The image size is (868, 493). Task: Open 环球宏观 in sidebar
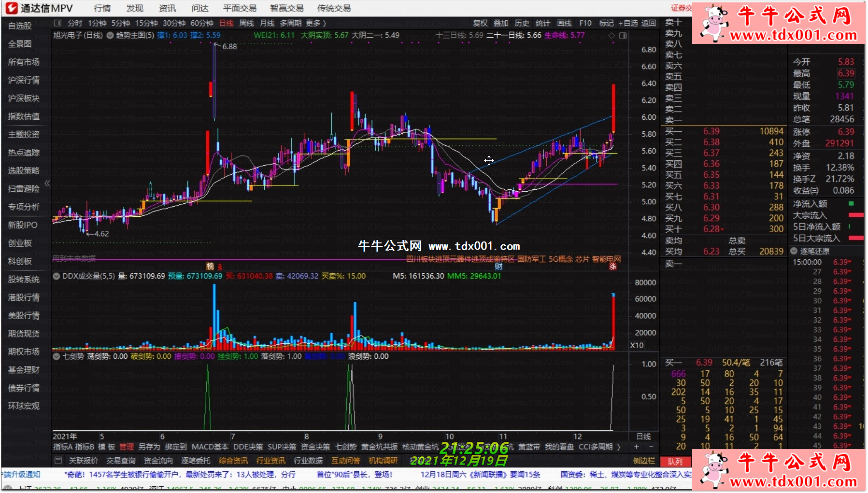click(24, 406)
